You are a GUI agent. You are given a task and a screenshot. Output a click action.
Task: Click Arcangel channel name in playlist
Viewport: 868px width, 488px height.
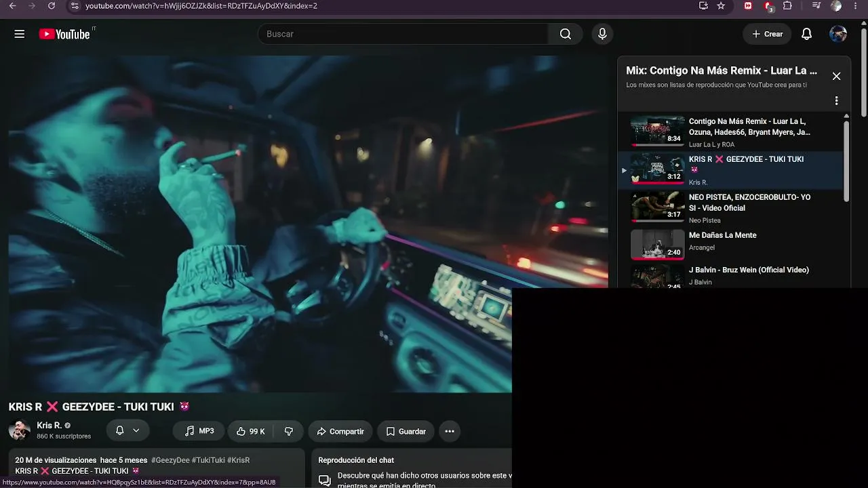pyautogui.click(x=702, y=248)
